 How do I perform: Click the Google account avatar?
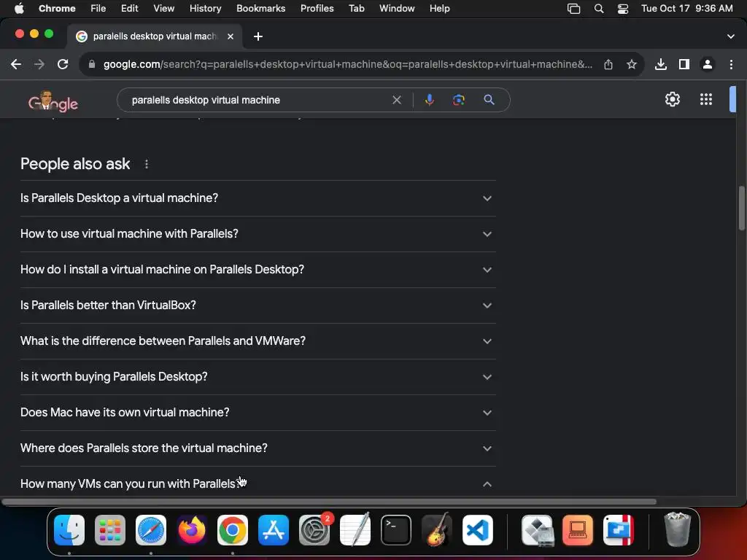732,99
